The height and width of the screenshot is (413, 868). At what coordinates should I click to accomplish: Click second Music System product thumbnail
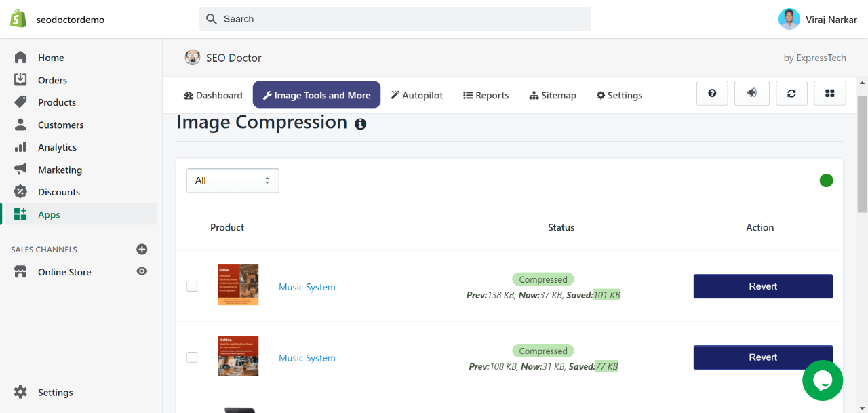[238, 356]
